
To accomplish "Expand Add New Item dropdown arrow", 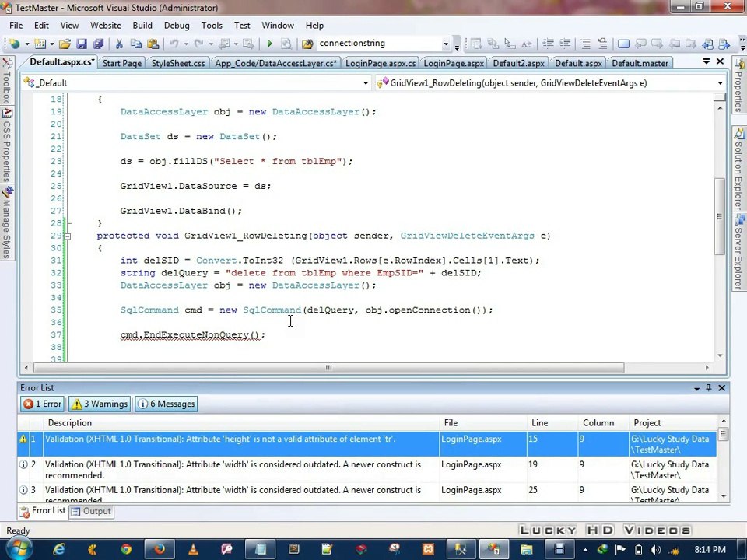I will pos(52,44).
